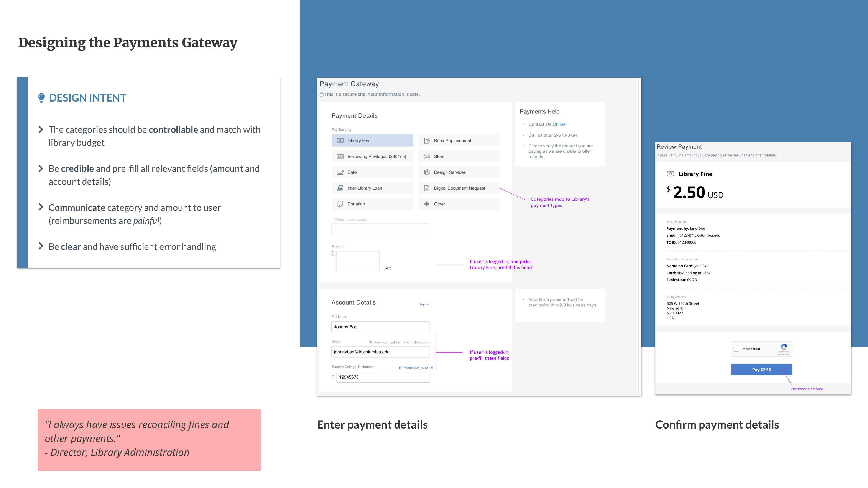Click the If Other, please specify field
Screen dimensions: 868x488
(380, 229)
